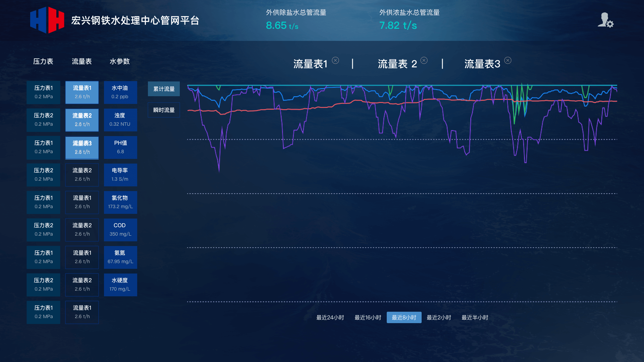Close the 流量表3 chart series
644x362 pixels.
(x=508, y=60)
